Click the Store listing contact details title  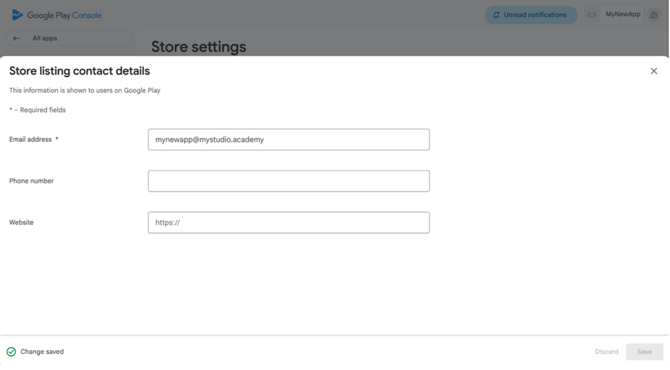coord(79,71)
